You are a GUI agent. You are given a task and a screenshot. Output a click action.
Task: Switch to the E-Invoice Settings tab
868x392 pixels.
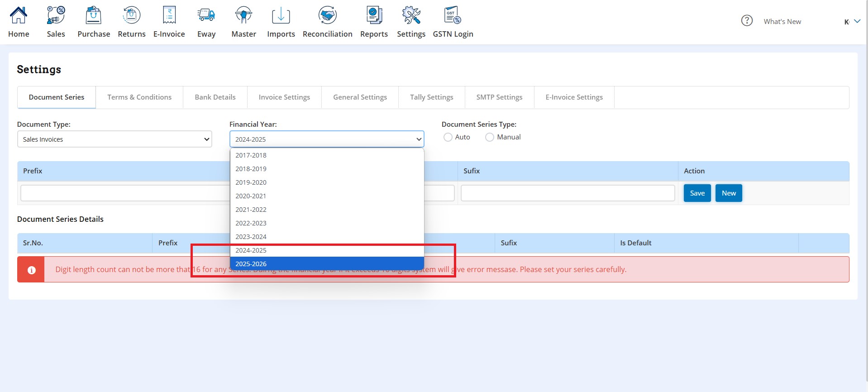[x=574, y=97]
